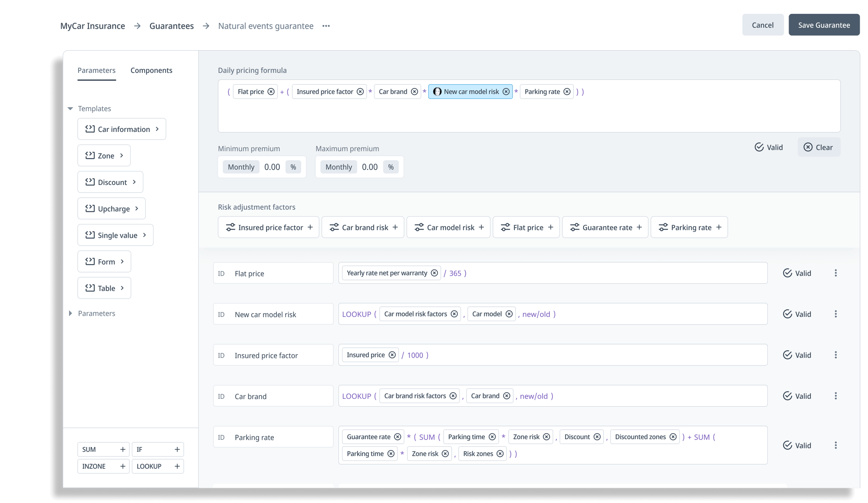868x503 pixels.
Task: Remove Yearly rate net per warranty chip
Action: (x=434, y=273)
